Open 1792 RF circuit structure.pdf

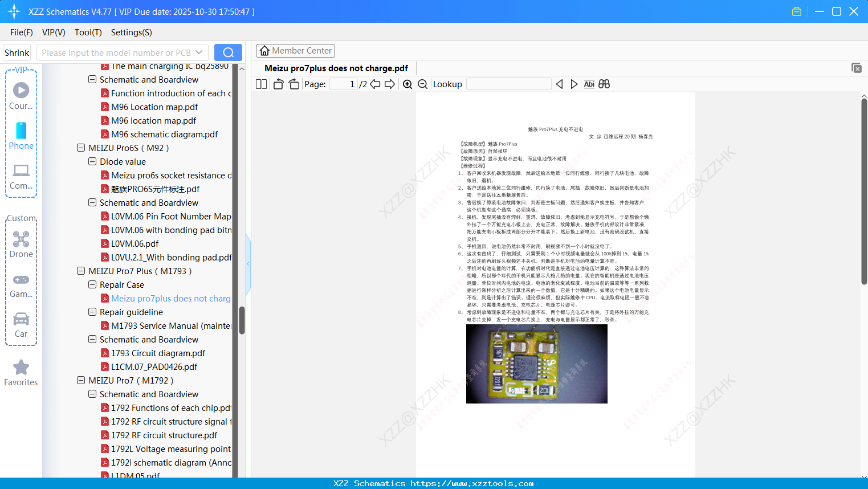(x=164, y=435)
